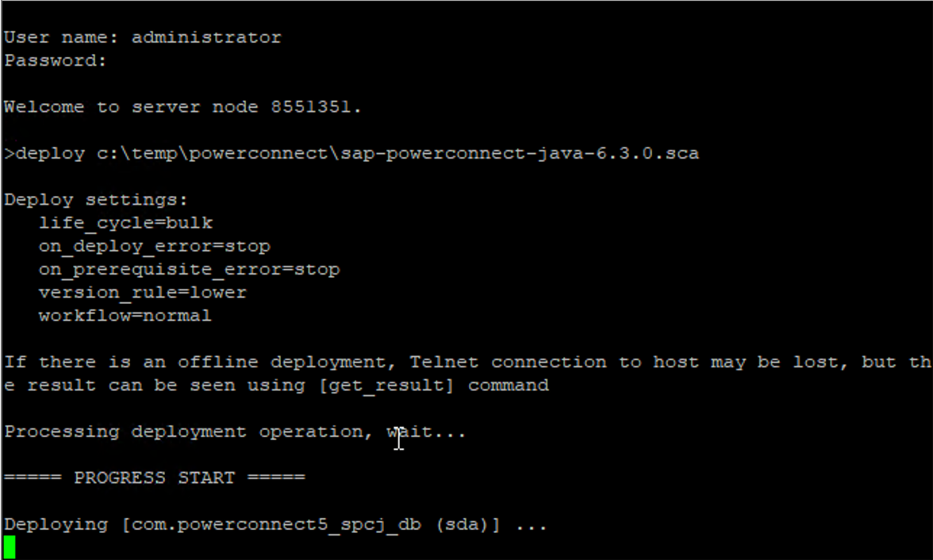The height and width of the screenshot is (560, 933).
Task: Click the 'version_rule=lower' setting line
Action: 142,293
